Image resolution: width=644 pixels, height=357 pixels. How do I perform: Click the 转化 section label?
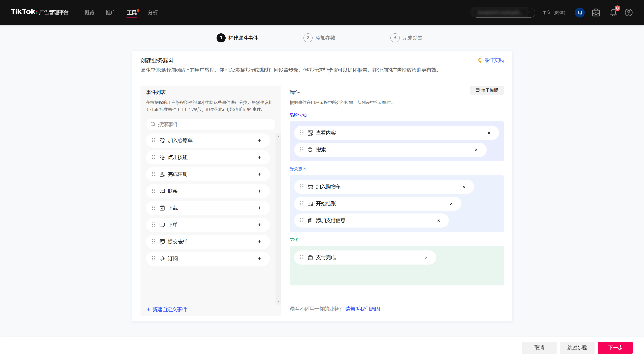[x=294, y=240]
